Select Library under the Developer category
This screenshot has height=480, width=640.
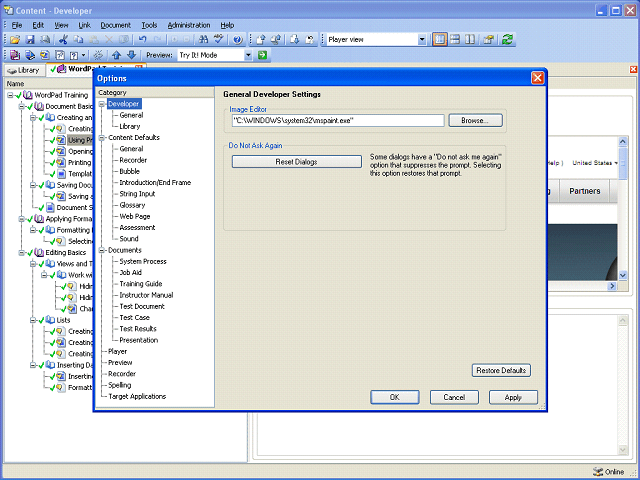tap(130, 127)
